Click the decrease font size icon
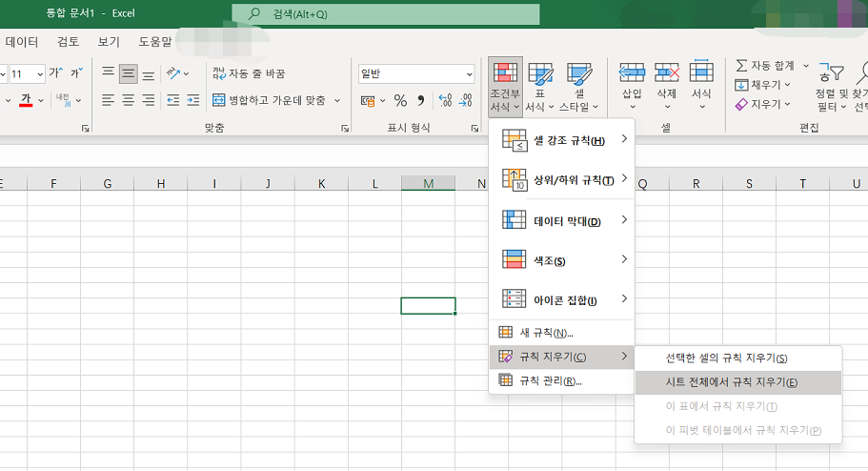This screenshot has width=868, height=471. 76,72
